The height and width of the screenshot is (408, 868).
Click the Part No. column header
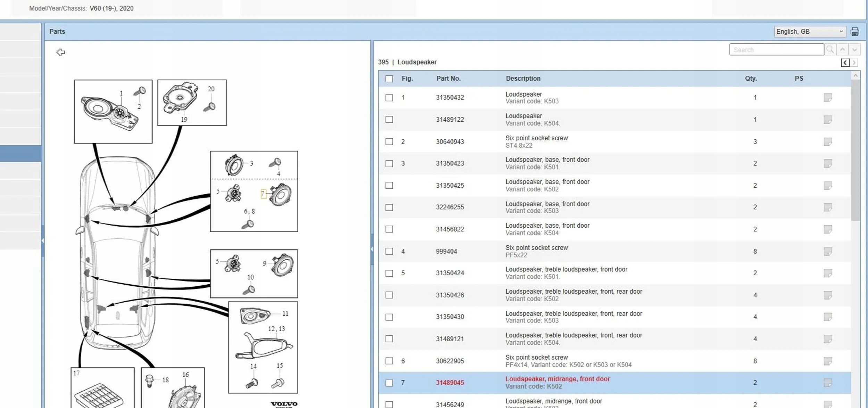click(x=448, y=79)
